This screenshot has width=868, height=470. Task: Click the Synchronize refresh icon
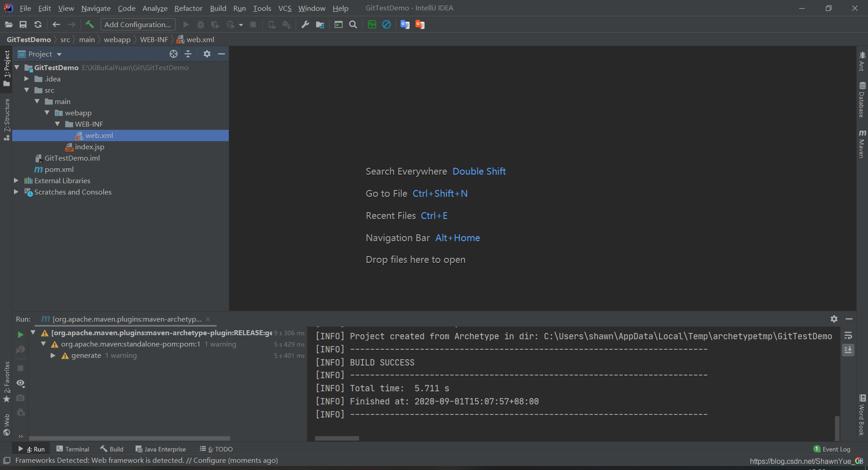[x=38, y=24]
